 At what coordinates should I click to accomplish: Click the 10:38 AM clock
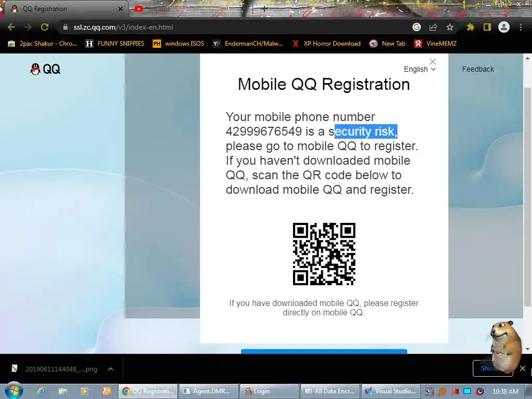(x=506, y=392)
